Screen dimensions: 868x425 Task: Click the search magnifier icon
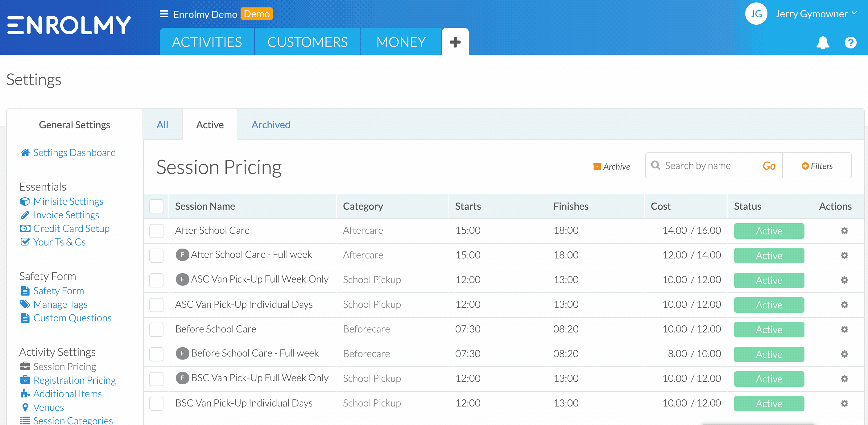point(655,165)
